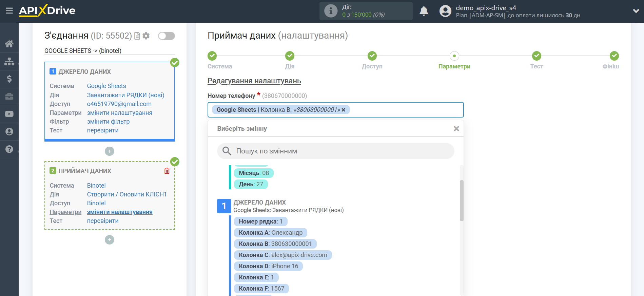Expand the user account dropdown arrow
644x296 pixels.
[636, 11]
